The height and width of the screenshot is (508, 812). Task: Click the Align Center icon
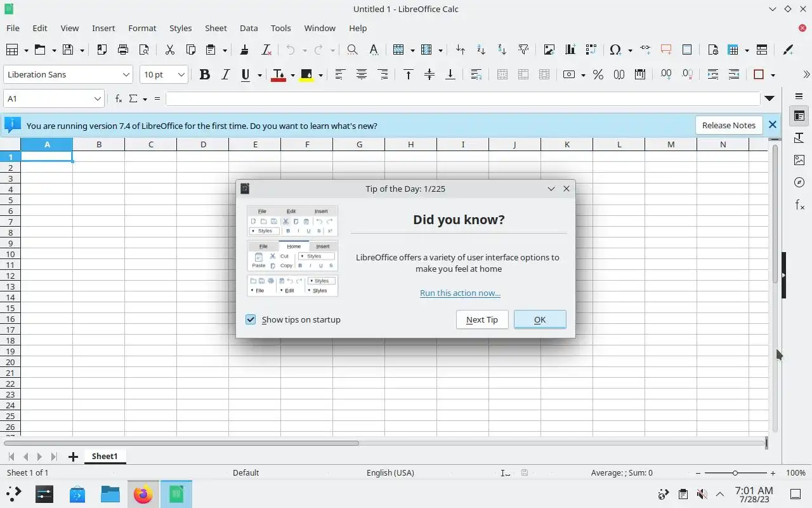361,74
